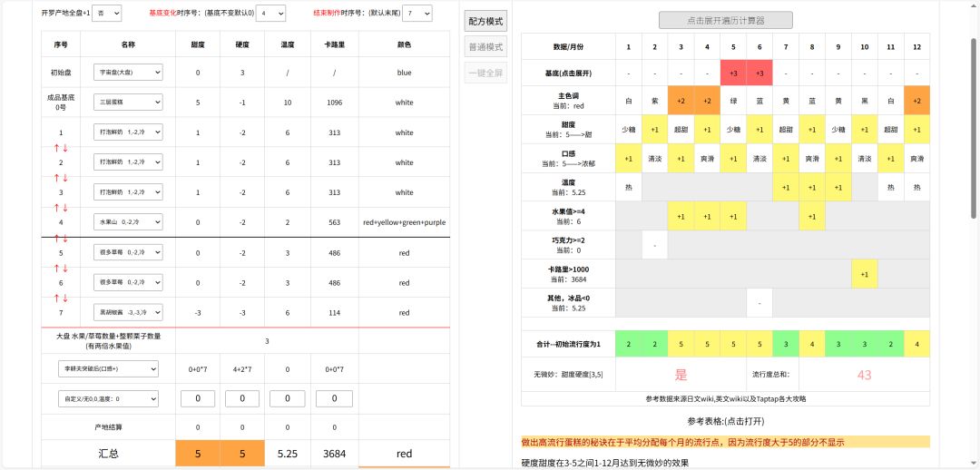Viewport: 980px width, 470px height.
Task: Click the custom 甜度 input field
Action: [198, 398]
